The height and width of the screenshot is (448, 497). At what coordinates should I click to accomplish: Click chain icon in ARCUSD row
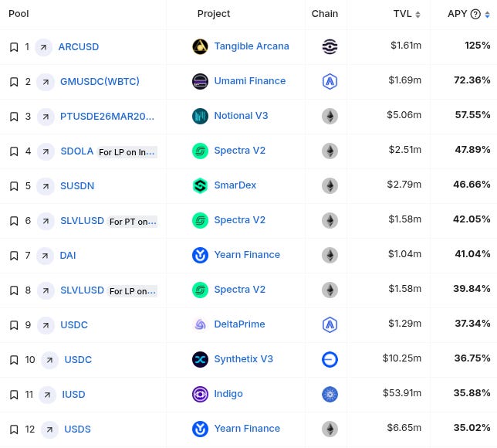pyautogui.click(x=330, y=46)
